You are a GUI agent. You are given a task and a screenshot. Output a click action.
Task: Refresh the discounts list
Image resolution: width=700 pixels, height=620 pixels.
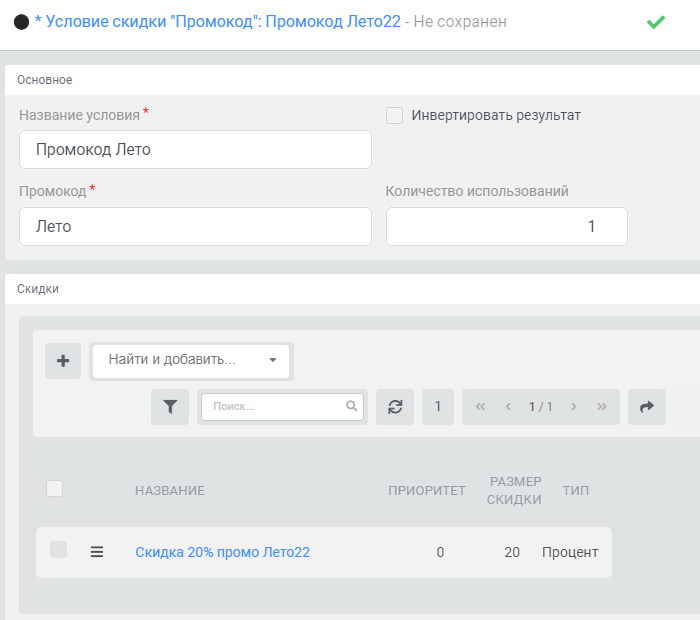(x=395, y=407)
